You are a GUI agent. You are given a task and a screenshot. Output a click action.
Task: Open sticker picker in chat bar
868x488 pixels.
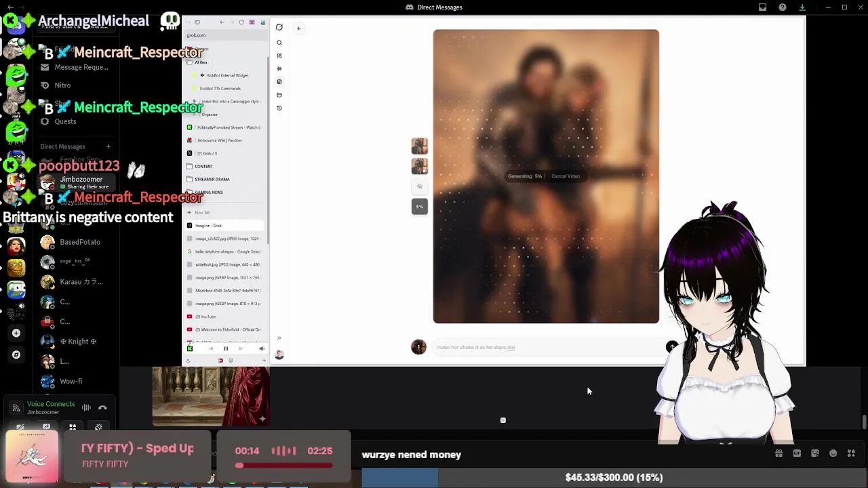click(x=815, y=453)
